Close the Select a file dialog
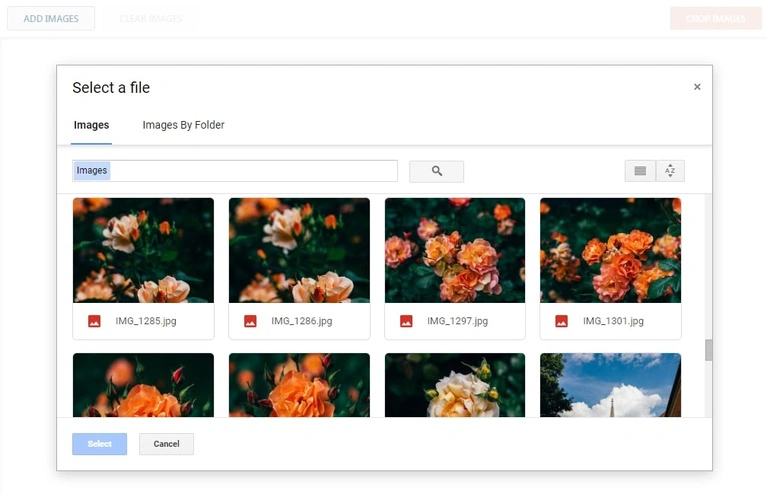The height and width of the screenshot is (494, 767). point(697,87)
